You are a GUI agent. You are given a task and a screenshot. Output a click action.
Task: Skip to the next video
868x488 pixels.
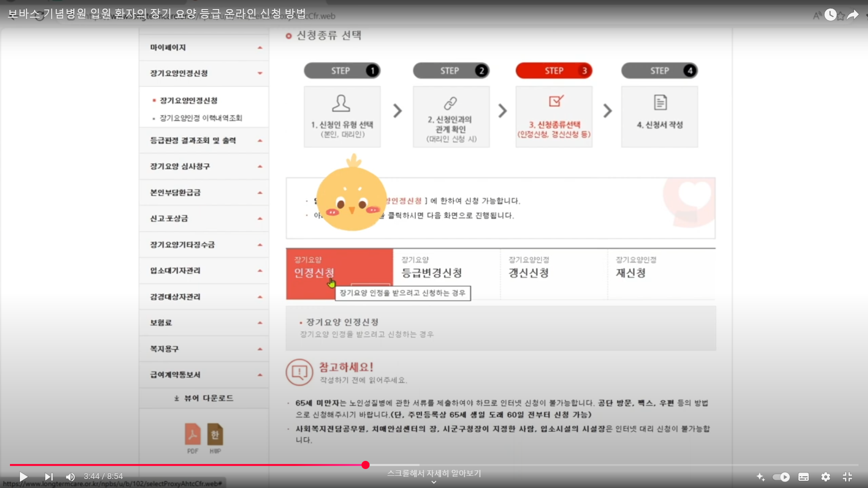tap(49, 477)
